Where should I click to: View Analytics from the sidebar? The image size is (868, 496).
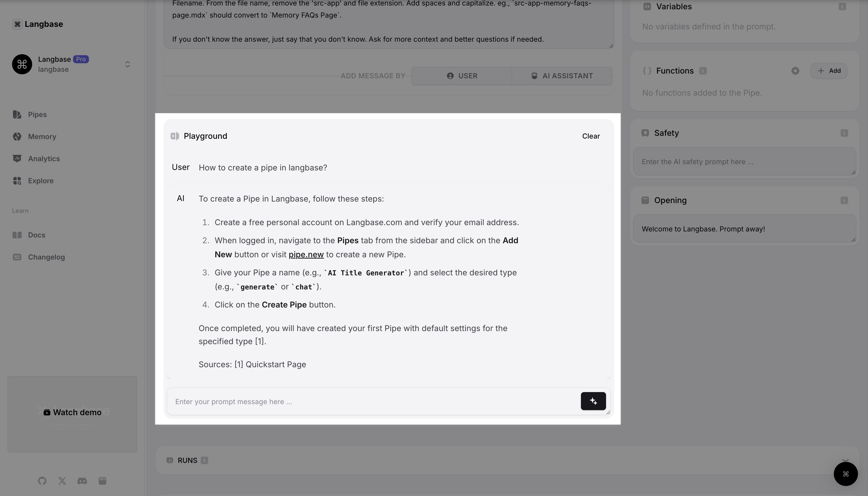[44, 158]
